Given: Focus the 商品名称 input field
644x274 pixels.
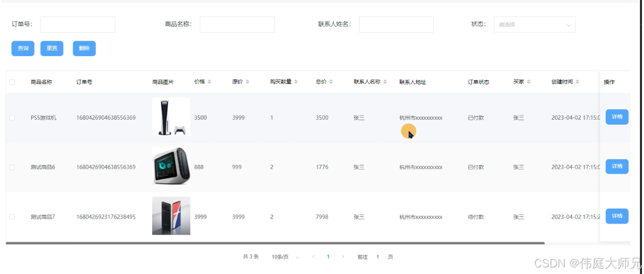Looking at the screenshot, I should pyautogui.click(x=237, y=24).
